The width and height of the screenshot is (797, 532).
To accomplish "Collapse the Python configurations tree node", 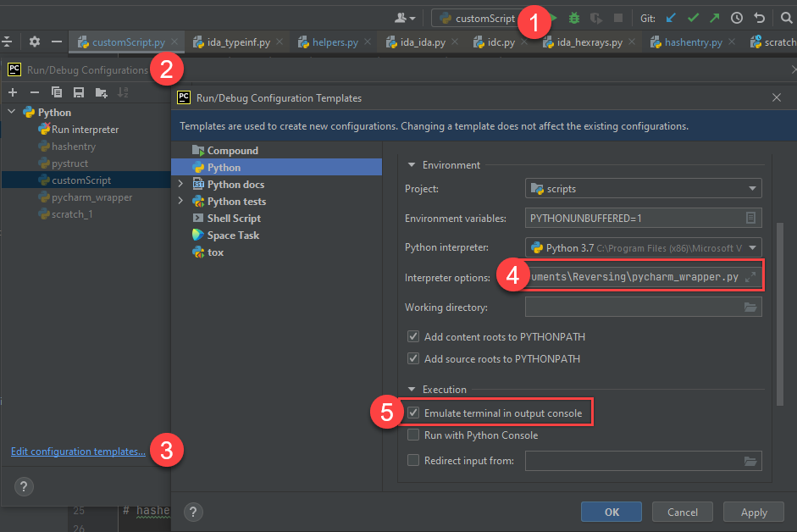I will [x=12, y=111].
